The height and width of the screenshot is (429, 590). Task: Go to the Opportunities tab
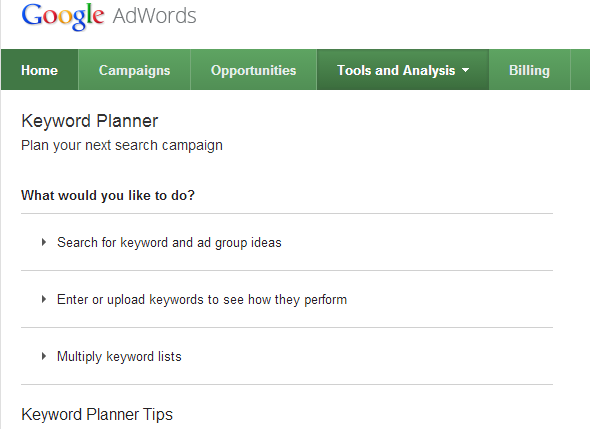(x=254, y=70)
